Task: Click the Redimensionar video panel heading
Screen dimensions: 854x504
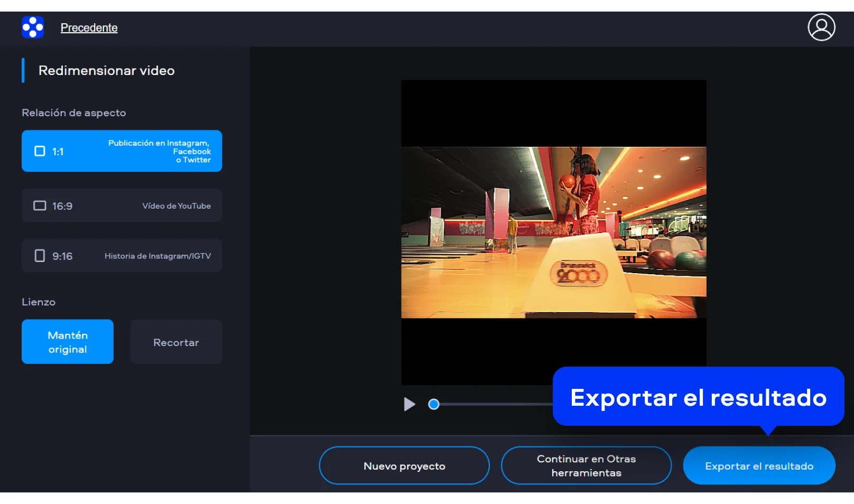Action: pos(106,70)
